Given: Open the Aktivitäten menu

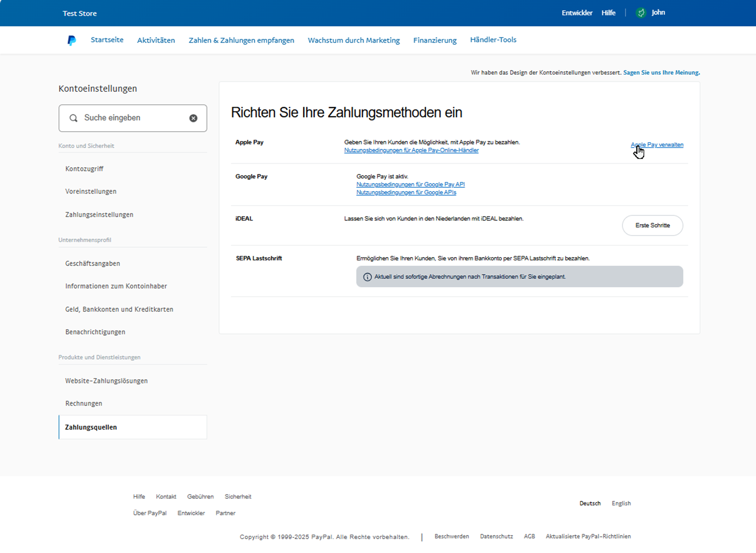Looking at the screenshot, I should coord(156,40).
